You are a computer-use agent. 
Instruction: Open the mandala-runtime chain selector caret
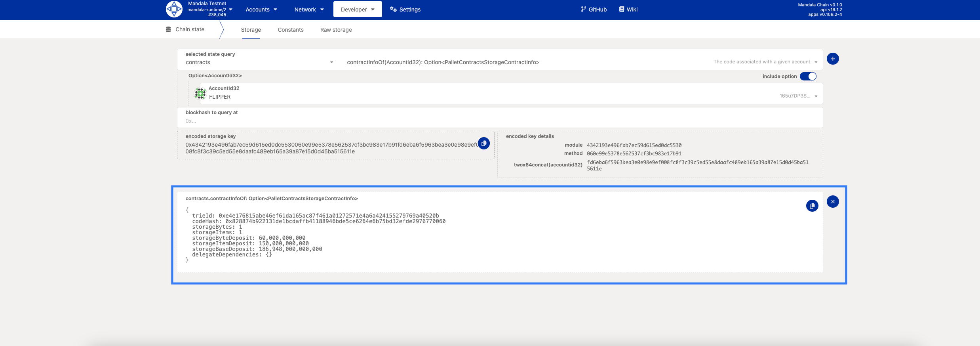(x=230, y=10)
